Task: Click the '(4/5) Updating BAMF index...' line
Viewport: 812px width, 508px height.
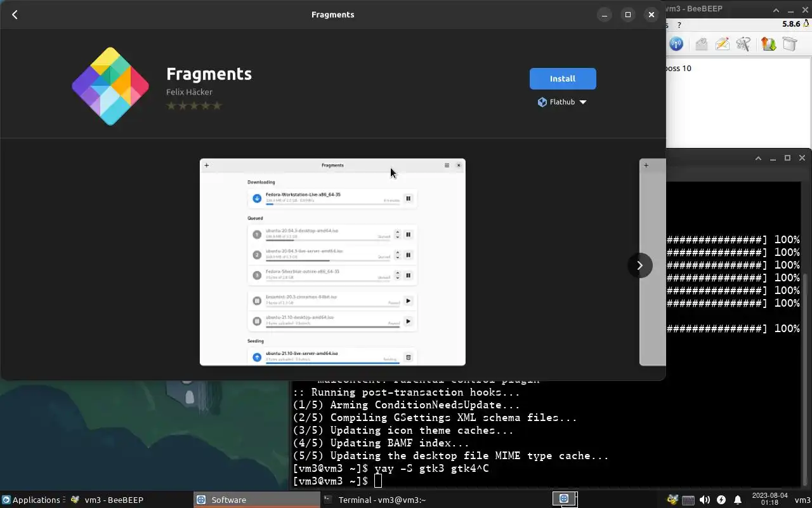Action: 381,443
